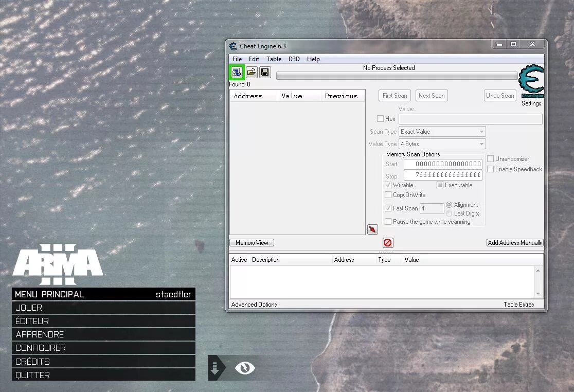The image size is (574, 392).
Task: Click Table Extras
Action: (519, 305)
